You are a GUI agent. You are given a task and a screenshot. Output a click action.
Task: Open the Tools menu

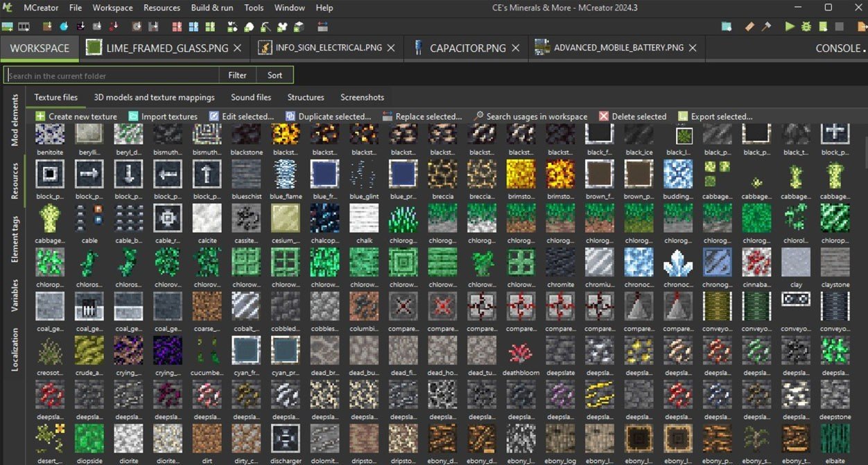(254, 8)
